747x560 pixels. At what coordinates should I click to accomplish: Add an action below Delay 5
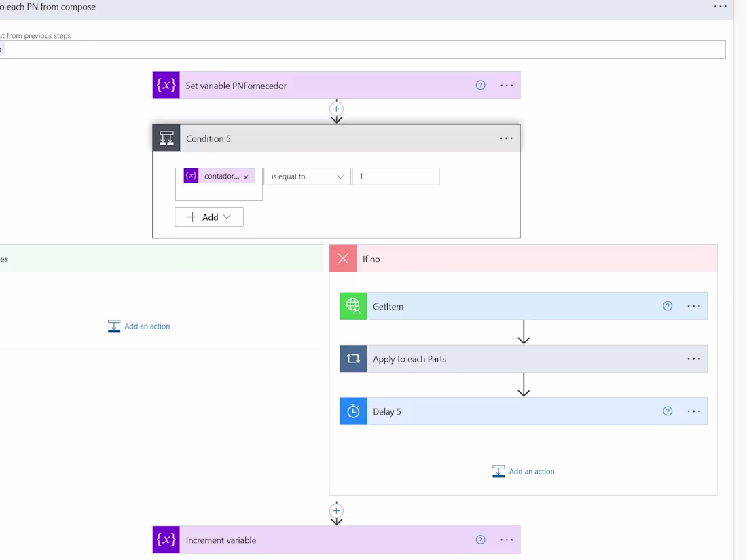coord(523,471)
